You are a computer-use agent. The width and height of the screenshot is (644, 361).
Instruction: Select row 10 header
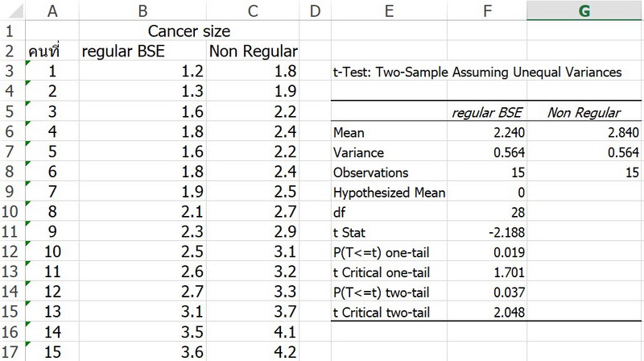pyautogui.click(x=10, y=211)
